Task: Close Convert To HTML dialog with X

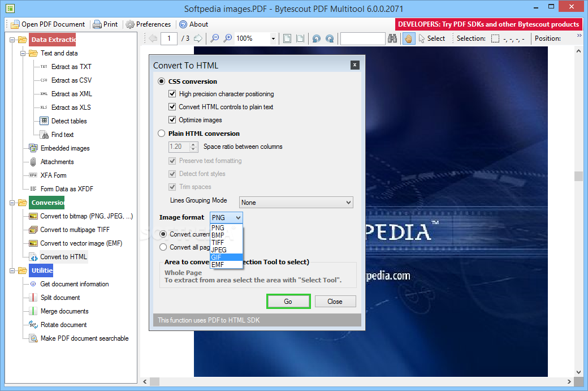Action: point(354,65)
